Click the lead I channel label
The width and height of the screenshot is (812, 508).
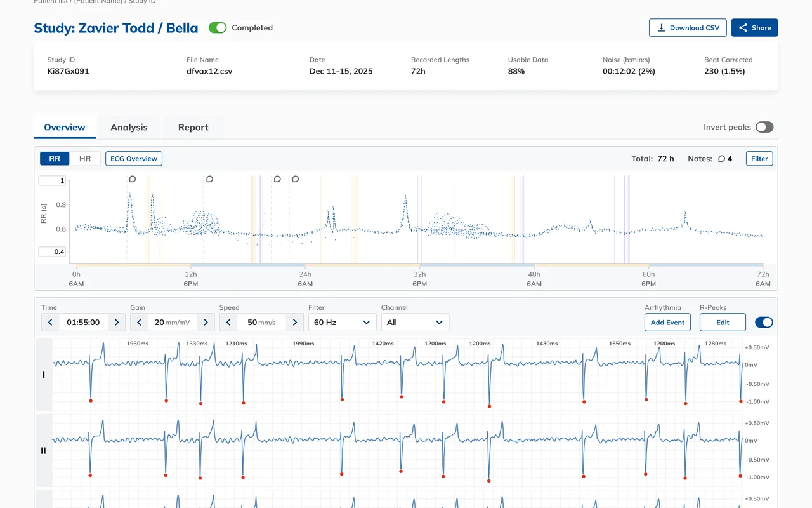(x=44, y=375)
